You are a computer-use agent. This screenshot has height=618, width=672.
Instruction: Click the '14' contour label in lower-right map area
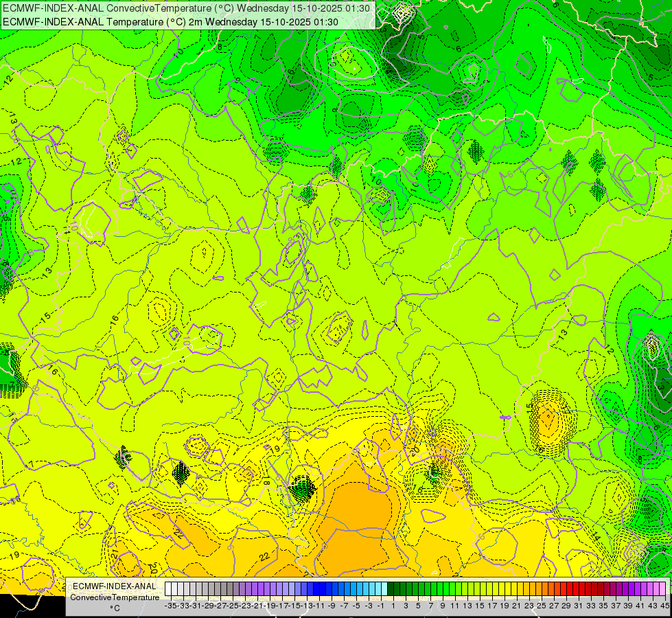tap(596, 536)
